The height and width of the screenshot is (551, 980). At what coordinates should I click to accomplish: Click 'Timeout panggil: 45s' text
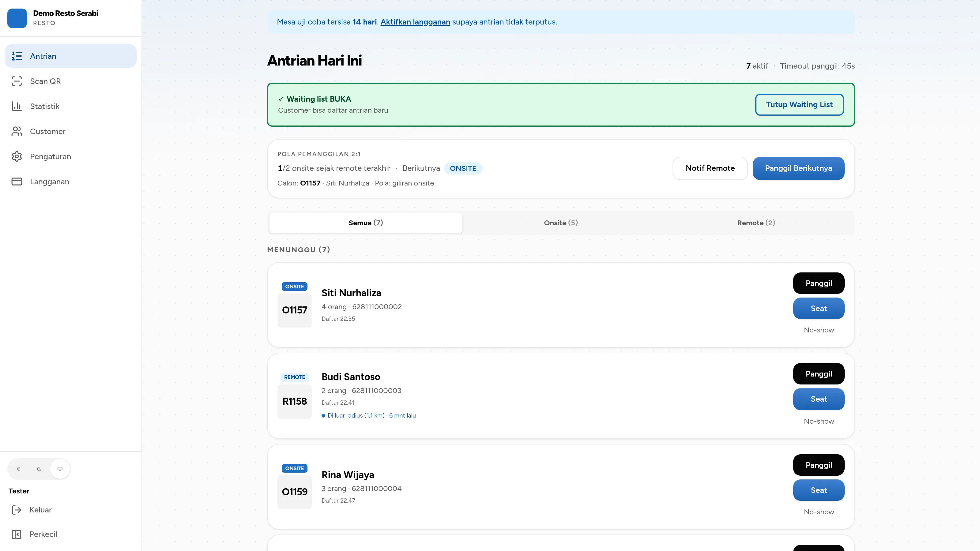point(817,66)
